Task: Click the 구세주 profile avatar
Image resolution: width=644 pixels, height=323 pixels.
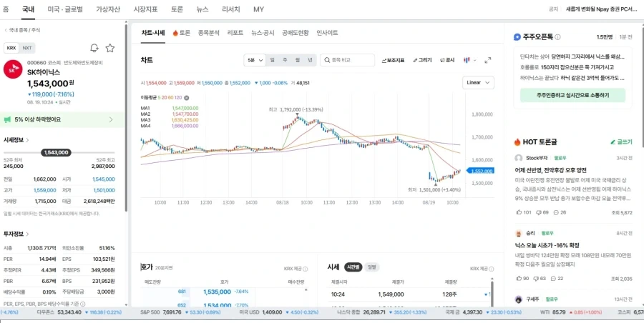Action: pos(518,299)
